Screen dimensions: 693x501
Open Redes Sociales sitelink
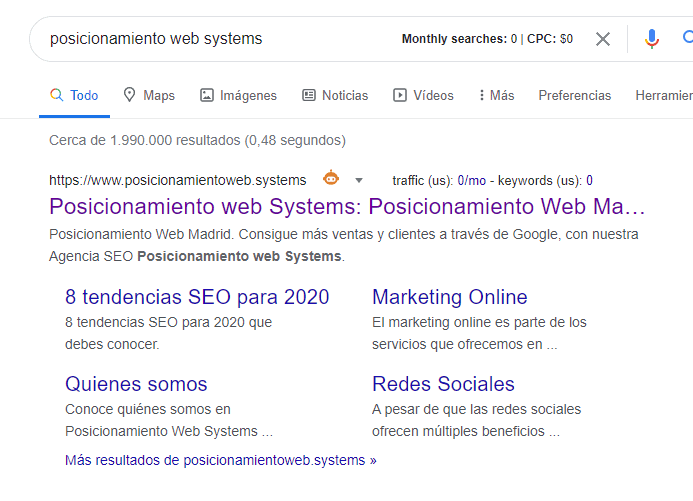click(443, 384)
